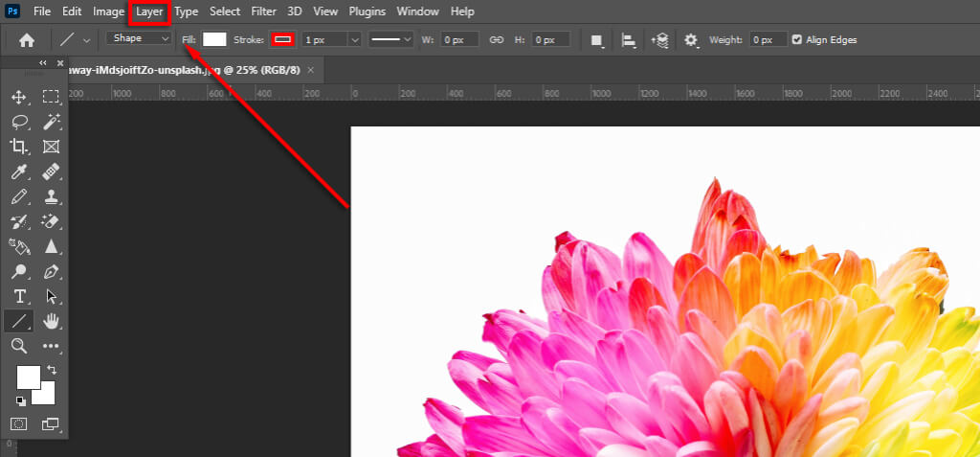Open the stroke line style dropdown
Screen dimensions: 980x457
[x=391, y=39]
